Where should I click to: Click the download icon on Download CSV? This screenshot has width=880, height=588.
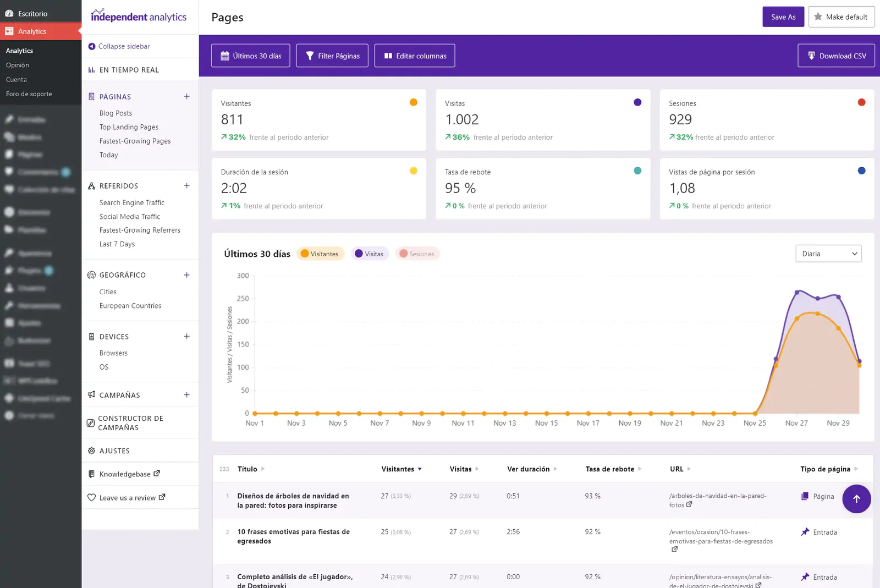point(811,56)
